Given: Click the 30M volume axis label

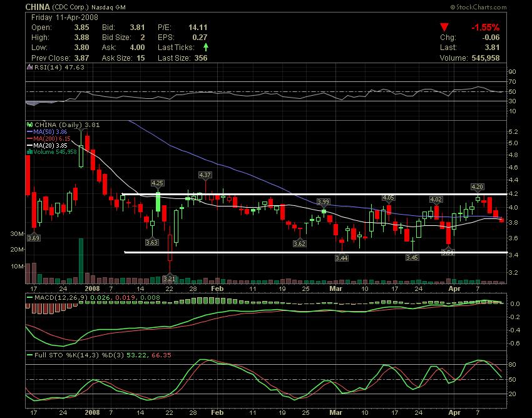Looking at the screenshot, I should (x=17, y=234).
